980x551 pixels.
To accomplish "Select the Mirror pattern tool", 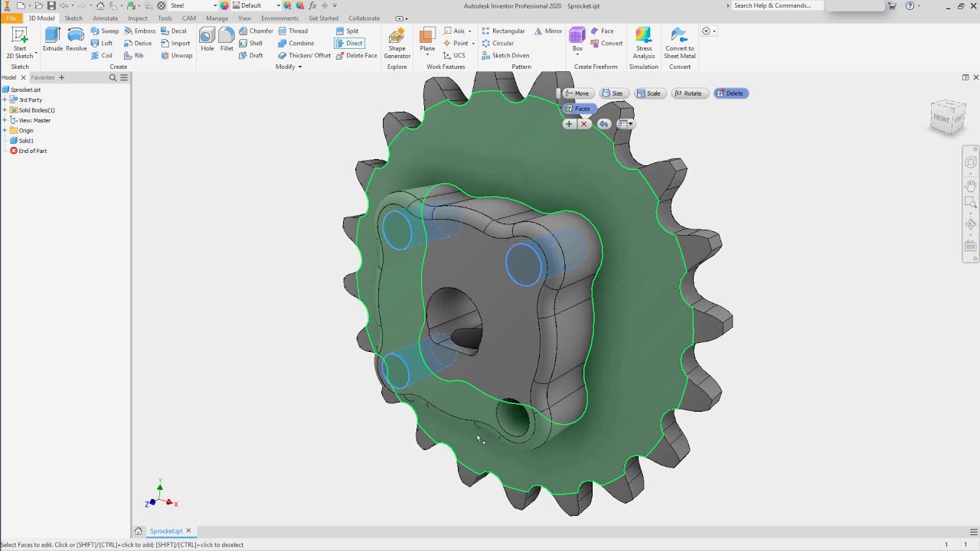I will [x=548, y=31].
